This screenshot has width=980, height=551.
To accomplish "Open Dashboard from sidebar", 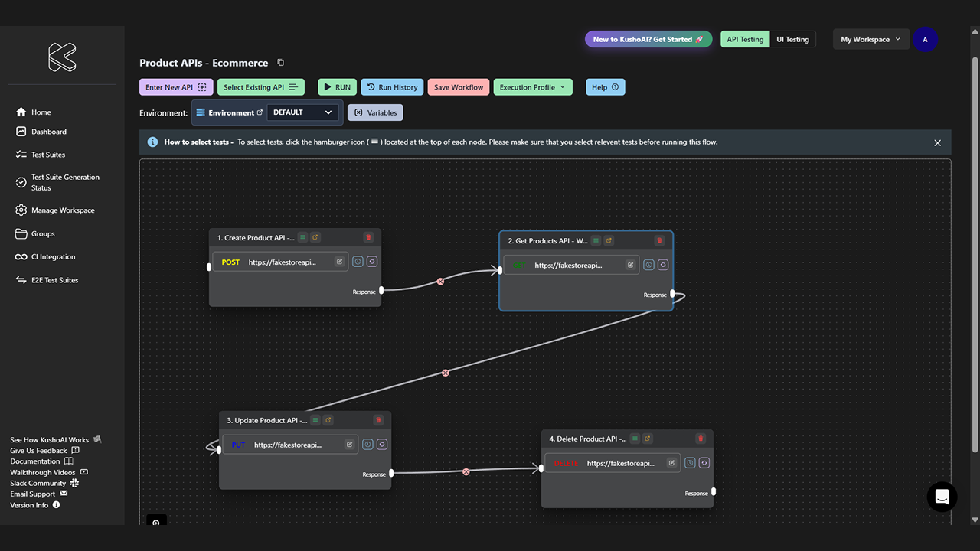I will pos(41,132).
